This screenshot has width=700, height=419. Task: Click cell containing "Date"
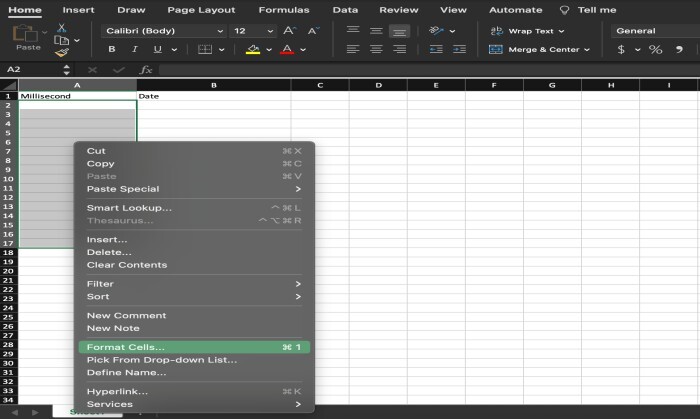tap(214, 96)
